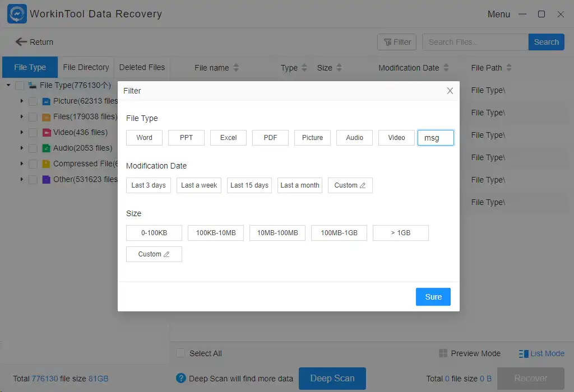Close the Filter dialog with X
Image resolution: width=574 pixels, height=392 pixels.
pyautogui.click(x=450, y=91)
